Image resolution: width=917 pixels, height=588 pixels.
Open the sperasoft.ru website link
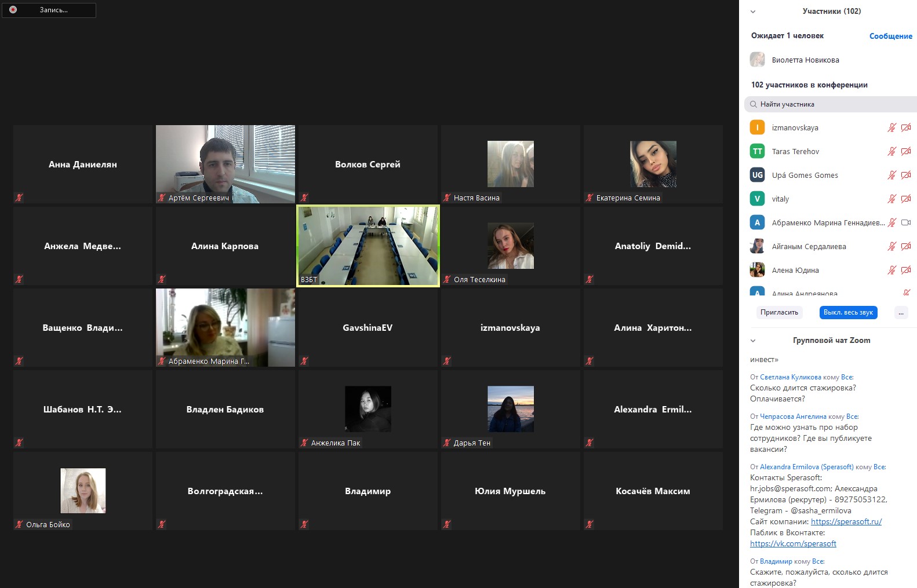click(x=846, y=521)
